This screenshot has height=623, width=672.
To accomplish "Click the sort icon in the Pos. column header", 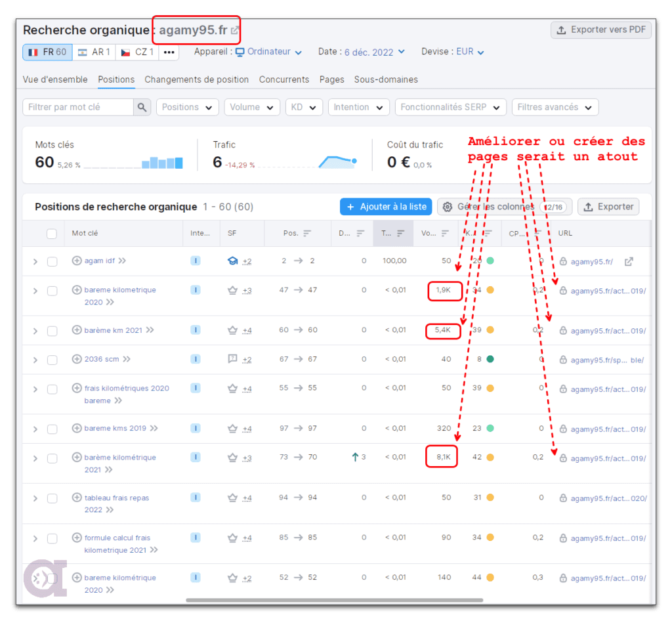I will (307, 233).
